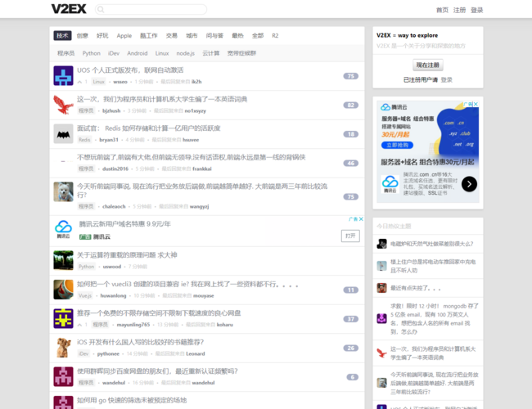Click the 6 reply count badge

tap(353, 377)
